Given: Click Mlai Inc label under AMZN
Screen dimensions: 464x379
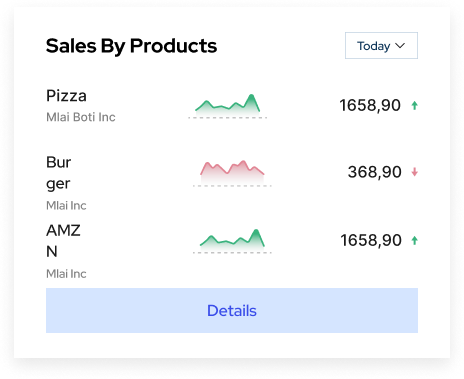Looking at the screenshot, I should (x=66, y=274).
